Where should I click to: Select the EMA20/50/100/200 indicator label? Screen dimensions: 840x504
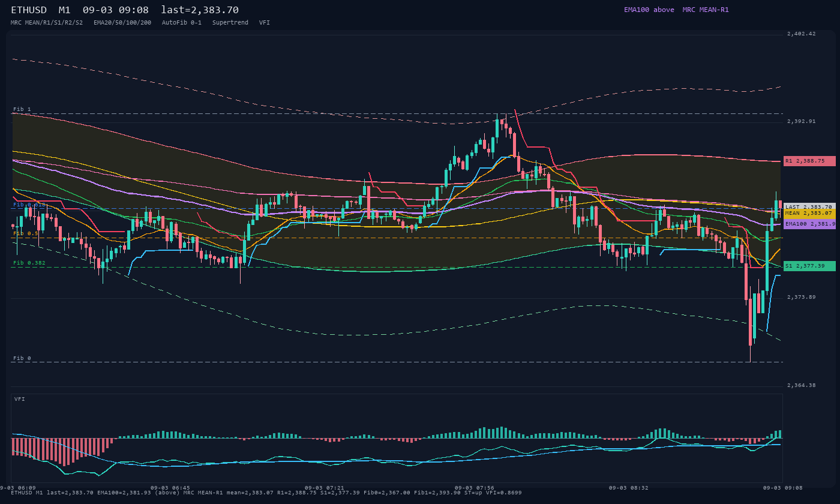122,22
